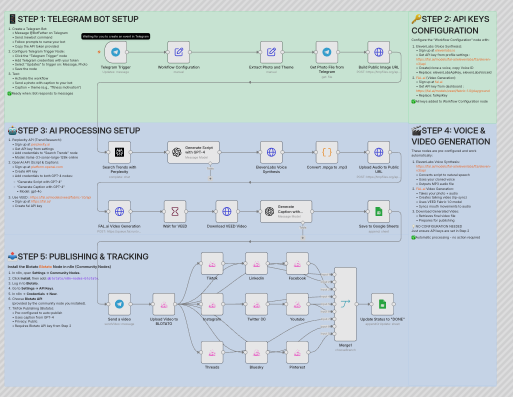Screen dimensions: 513x397
Task: Select Generate Script with GPT-4 node
Action: tap(193, 152)
